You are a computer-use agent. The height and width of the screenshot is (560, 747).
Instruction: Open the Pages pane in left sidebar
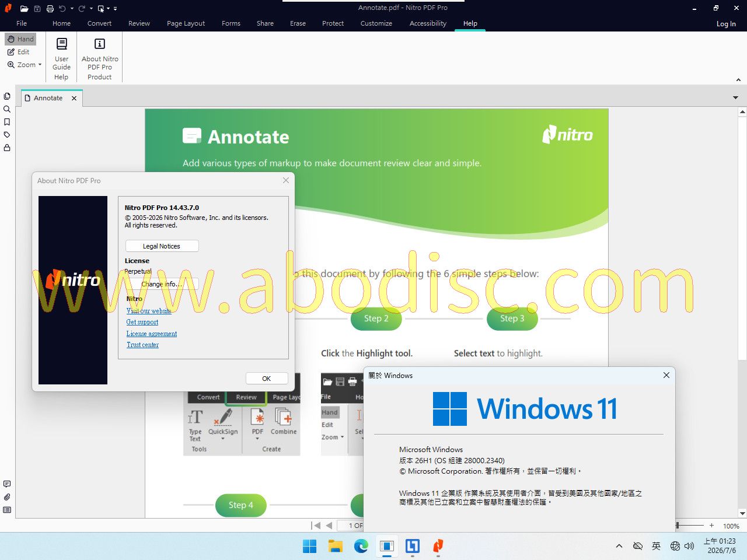[x=7, y=96]
